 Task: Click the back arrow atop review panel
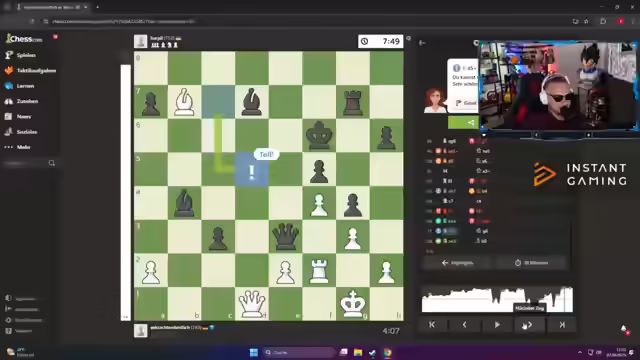click(x=422, y=43)
